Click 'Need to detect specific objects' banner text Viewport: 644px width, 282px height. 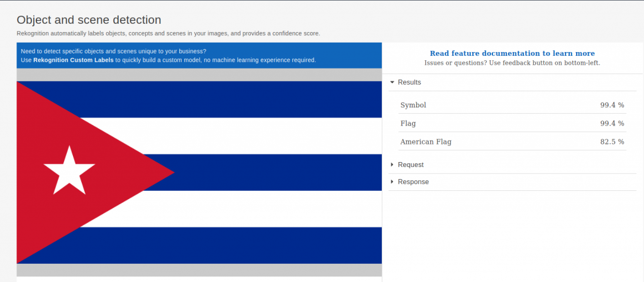(x=113, y=52)
